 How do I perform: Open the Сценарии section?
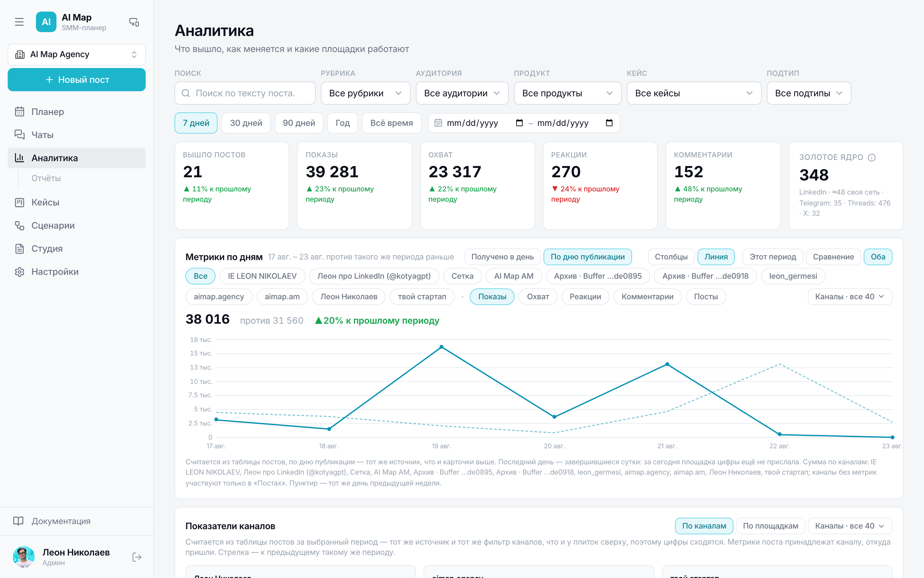(x=77, y=225)
